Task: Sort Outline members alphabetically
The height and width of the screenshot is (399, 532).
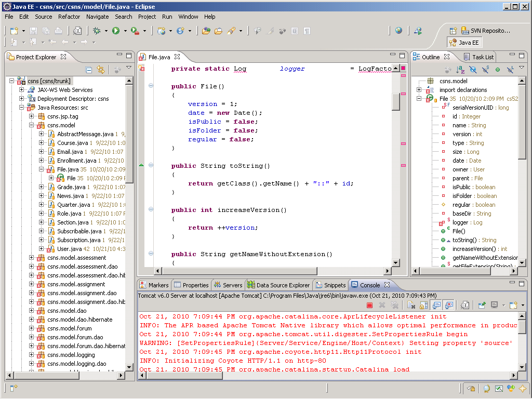Action: click(460, 70)
